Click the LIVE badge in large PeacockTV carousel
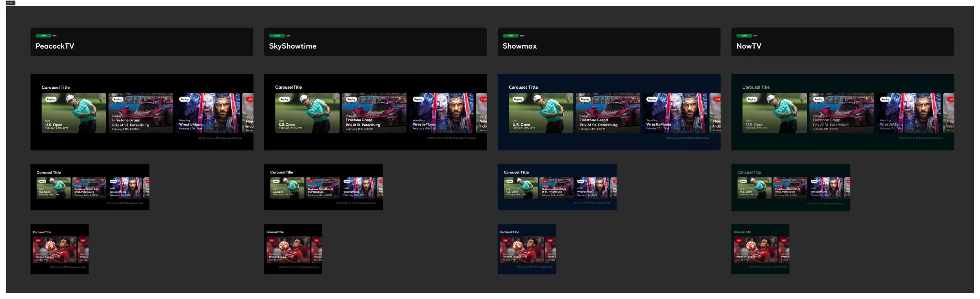Image resolution: width=980 pixels, height=299 pixels. click(250, 99)
